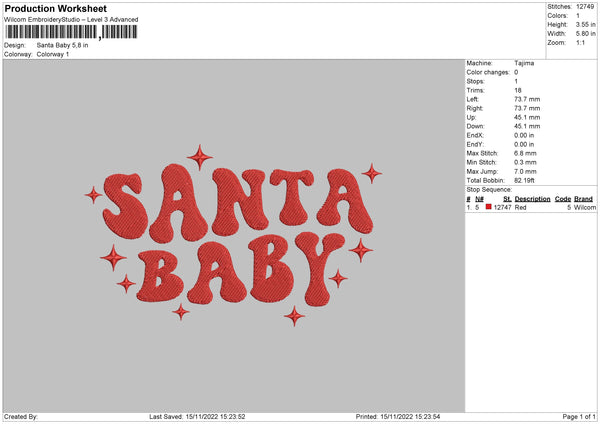Image resolution: width=600 pixels, height=424 pixels.
Task: Click the 'Colorway 1' value
Action: [x=53, y=54]
